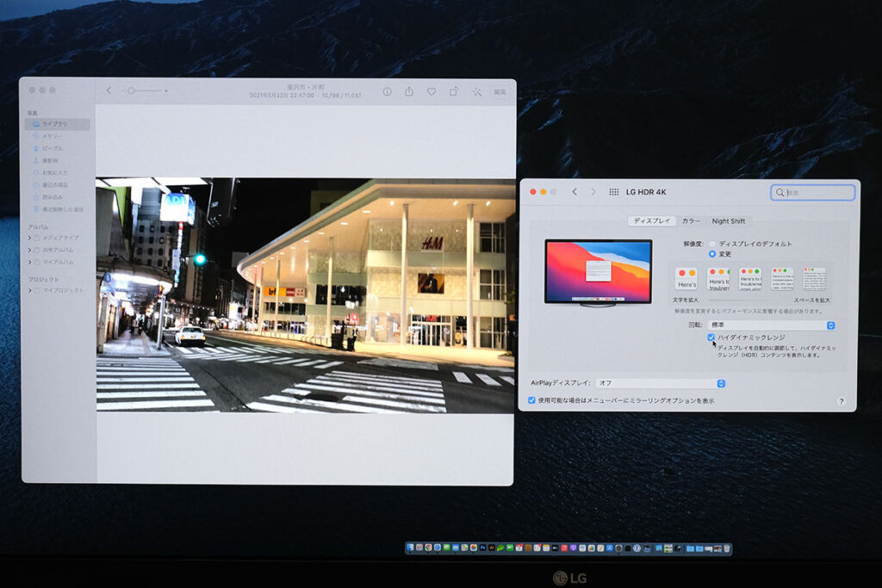Viewport: 882px width, 588px height.
Task: Choose the most-space resolution thumbnail
Action: (x=815, y=279)
